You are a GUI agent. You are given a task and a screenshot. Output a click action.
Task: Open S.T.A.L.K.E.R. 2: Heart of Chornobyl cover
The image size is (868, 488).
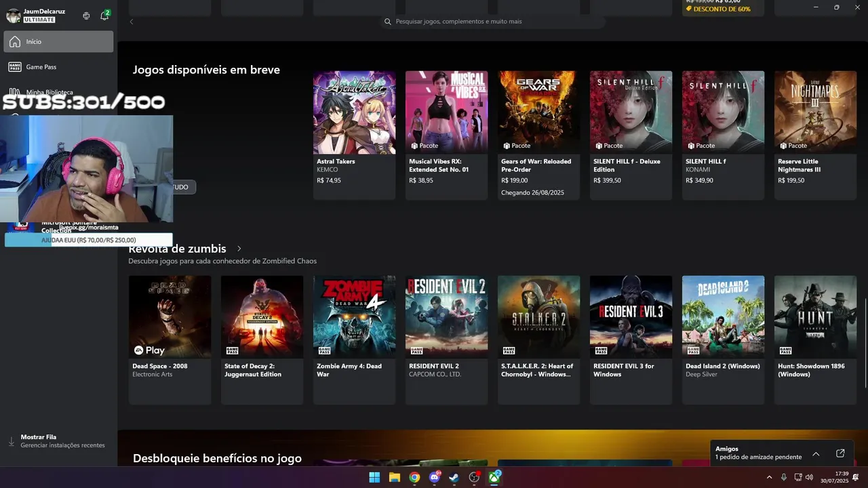pyautogui.click(x=538, y=317)
